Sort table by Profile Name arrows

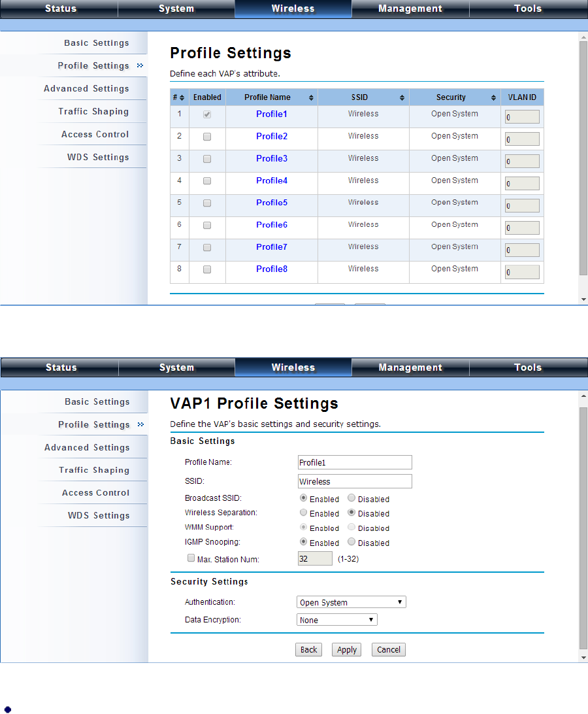click(311, 98)
